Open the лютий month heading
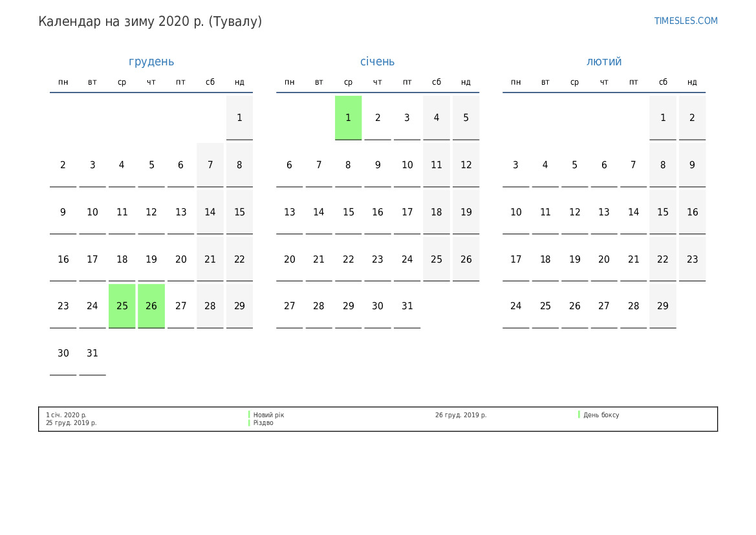The width and height of the screenshot is (756, 535). tap(604, 61)
